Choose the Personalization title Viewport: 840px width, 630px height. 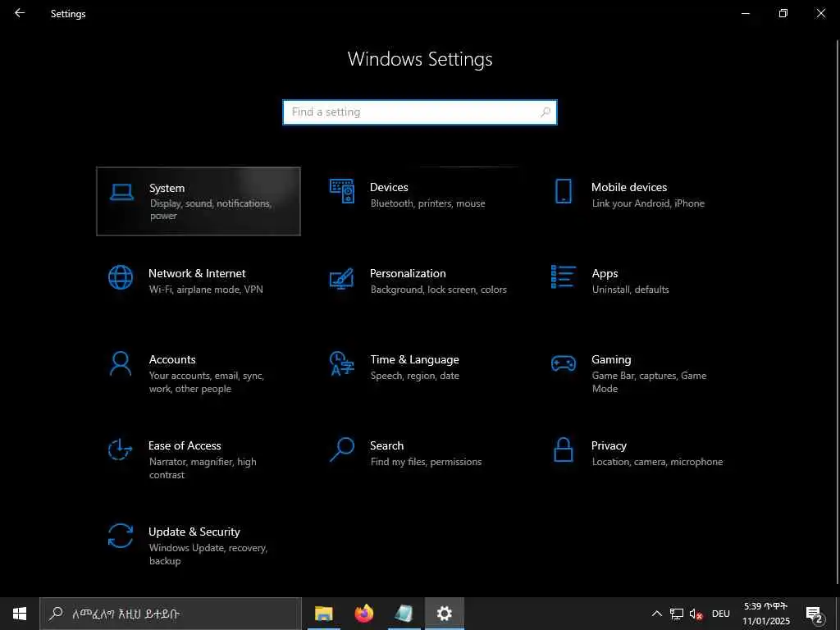click(408, 273)
